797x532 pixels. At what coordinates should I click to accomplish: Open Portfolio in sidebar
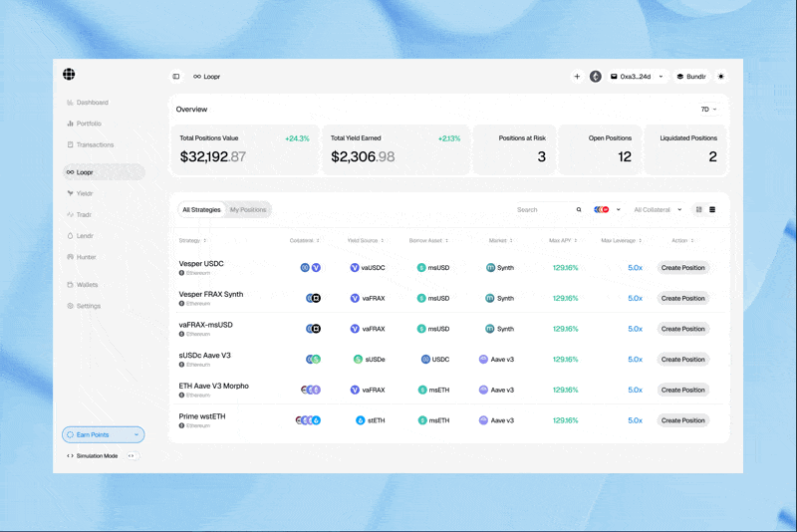[x=84, y=124]
